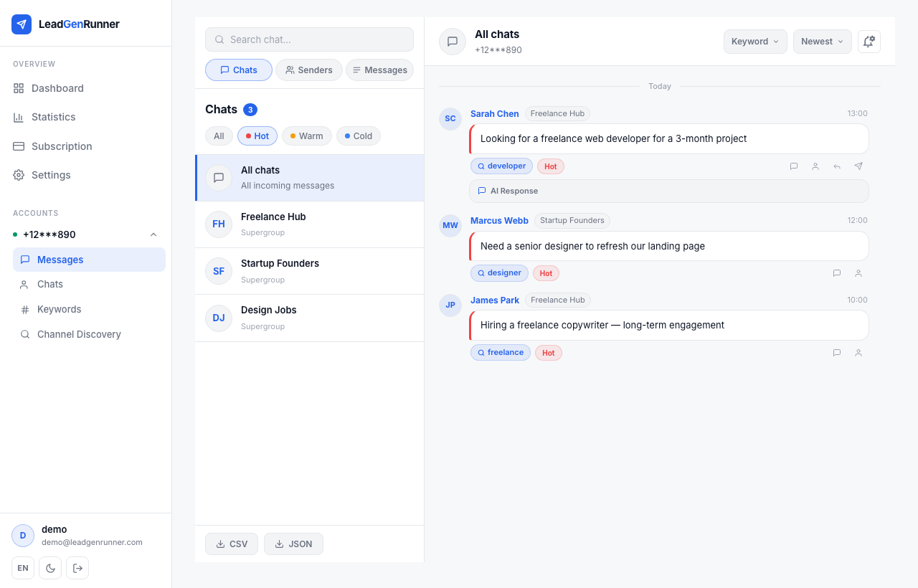Export chats with the CSV button
This screenshot has height=588, width=918.
click(x=232, y=544)
